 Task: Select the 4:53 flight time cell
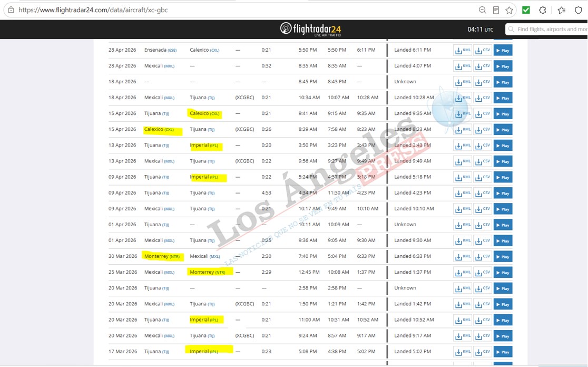pyautogui.click(x=266, y=193)
